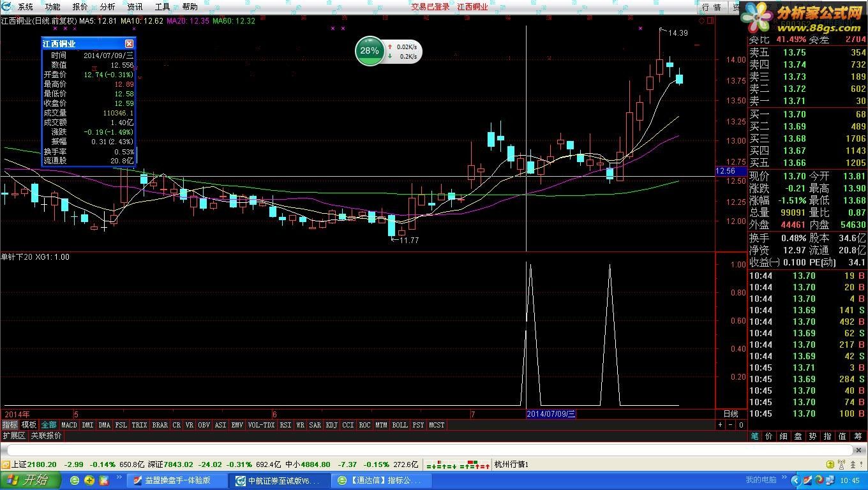Open the 开始 start menu

31,480
